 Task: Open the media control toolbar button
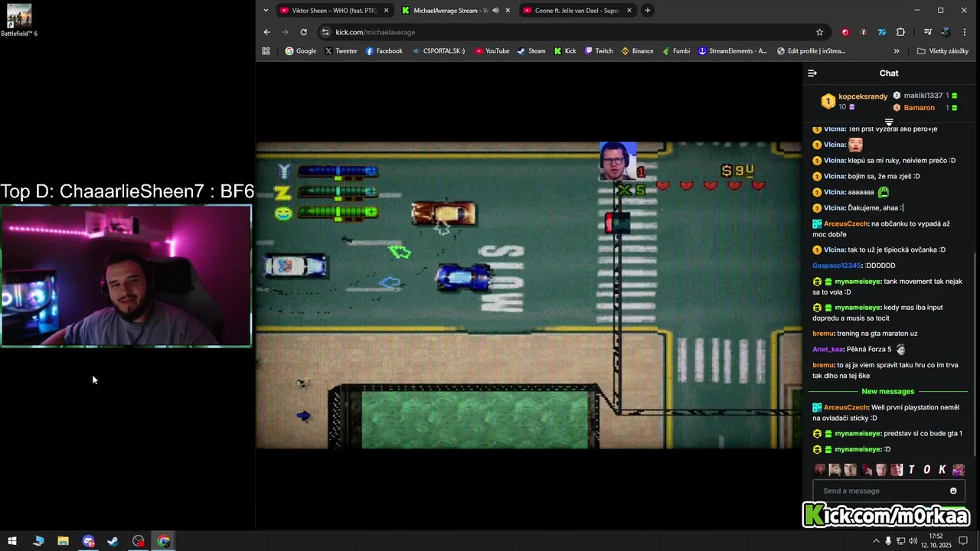tap(927, 32)
